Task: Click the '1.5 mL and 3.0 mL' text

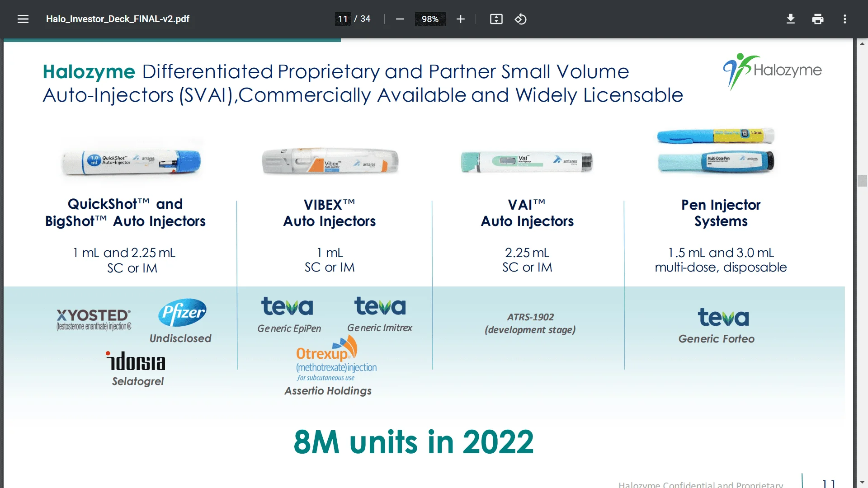Action: [721, 253]
